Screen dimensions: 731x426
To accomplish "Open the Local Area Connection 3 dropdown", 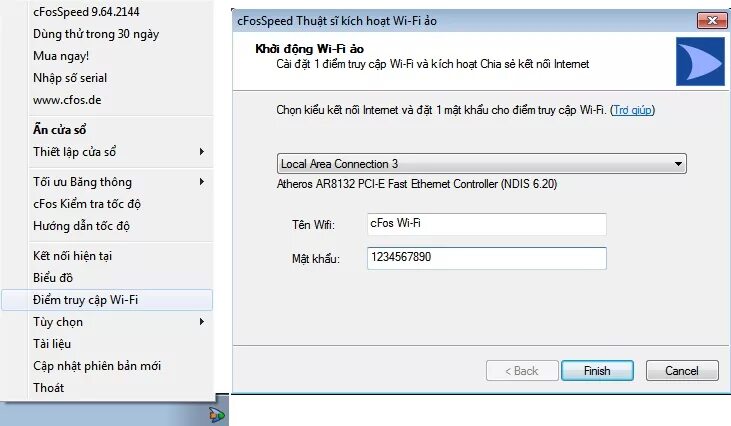I will click(482, 164).
